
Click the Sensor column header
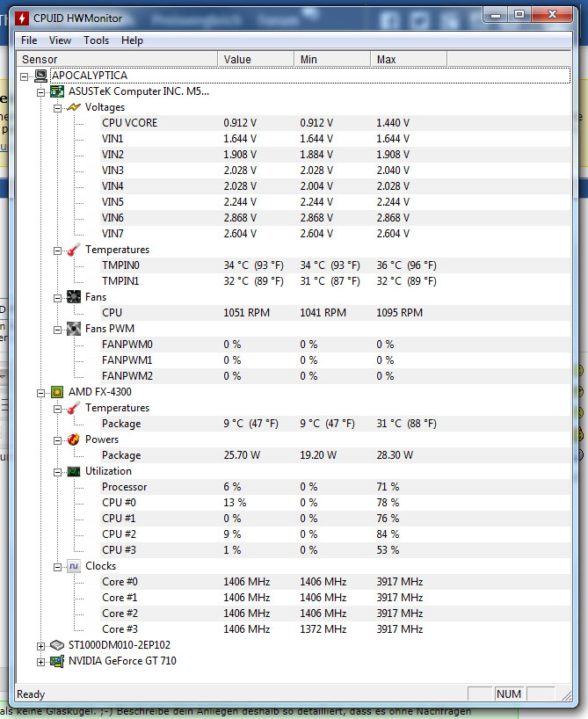point(117,59)
